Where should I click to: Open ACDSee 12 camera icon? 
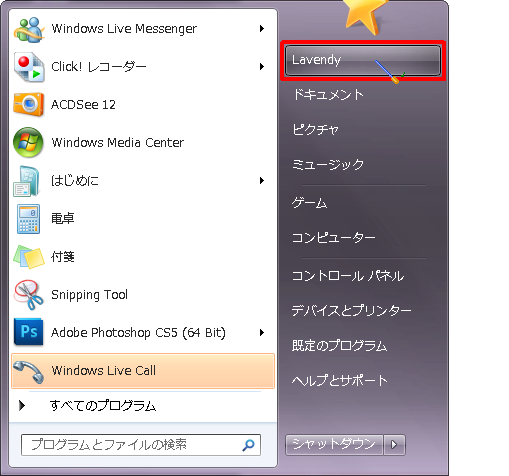pyautogui.click(x=29, y=104)
